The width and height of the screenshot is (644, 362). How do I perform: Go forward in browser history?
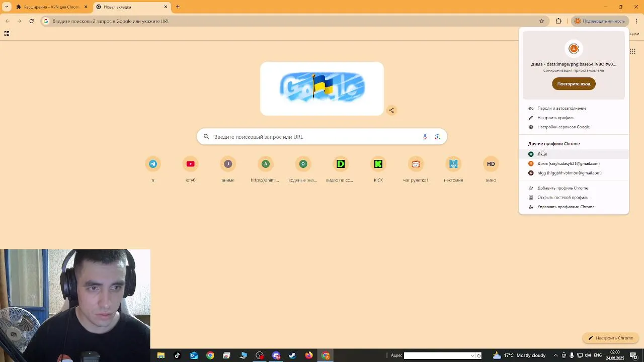coord(19,21)
